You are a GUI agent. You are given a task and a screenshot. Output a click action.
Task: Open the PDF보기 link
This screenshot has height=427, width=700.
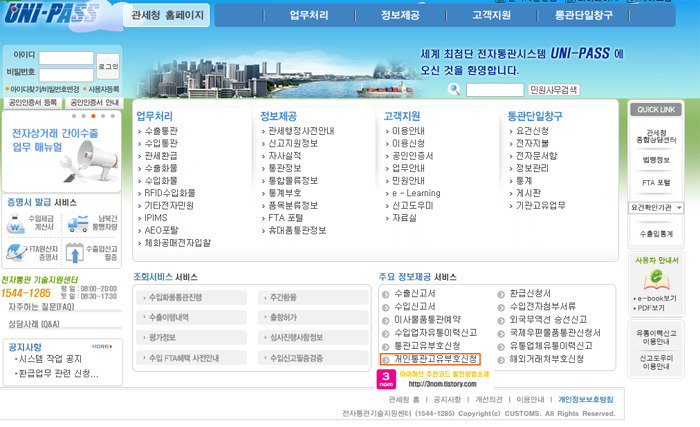coord(651,308)
